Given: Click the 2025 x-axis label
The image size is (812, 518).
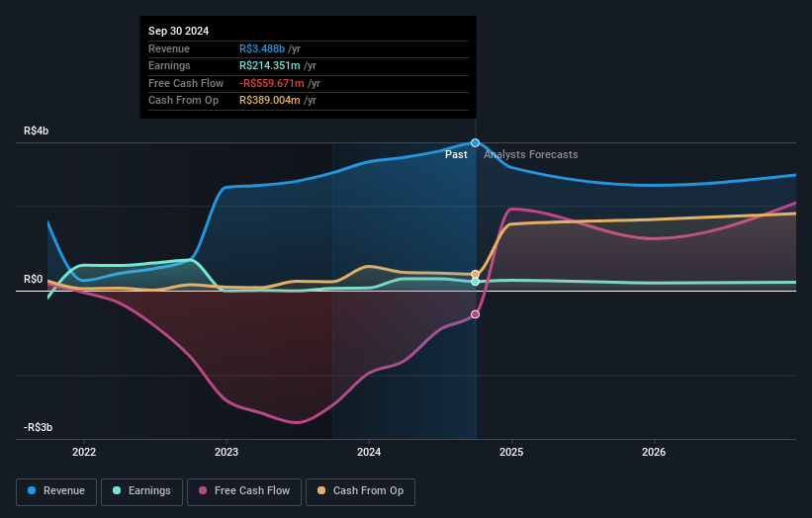Looking at the screenshot, I should 511,452.
